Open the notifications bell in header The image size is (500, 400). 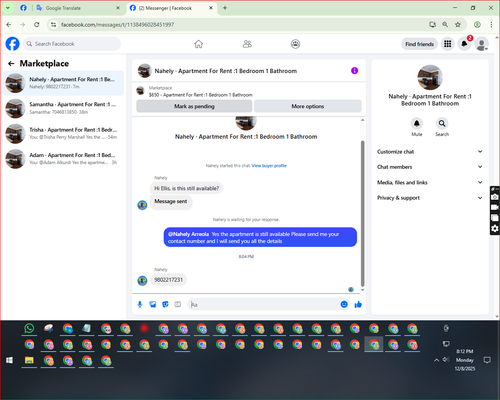pos(464,44)
